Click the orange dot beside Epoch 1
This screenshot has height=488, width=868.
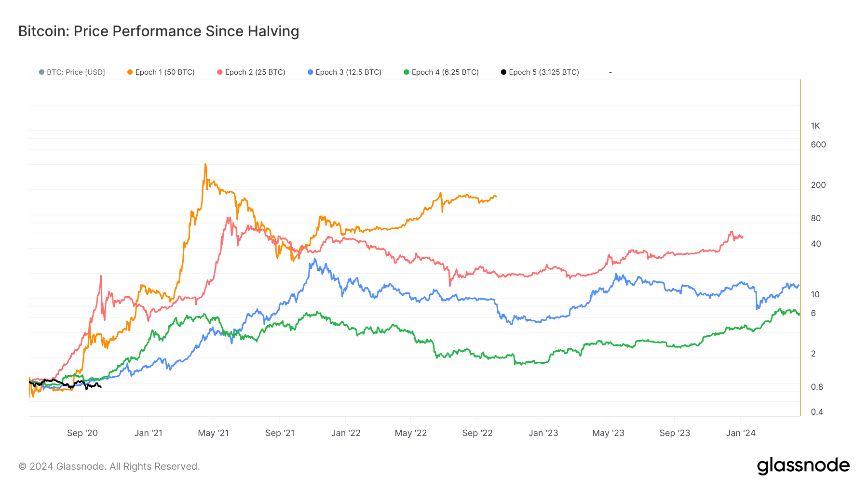point(130,72)
